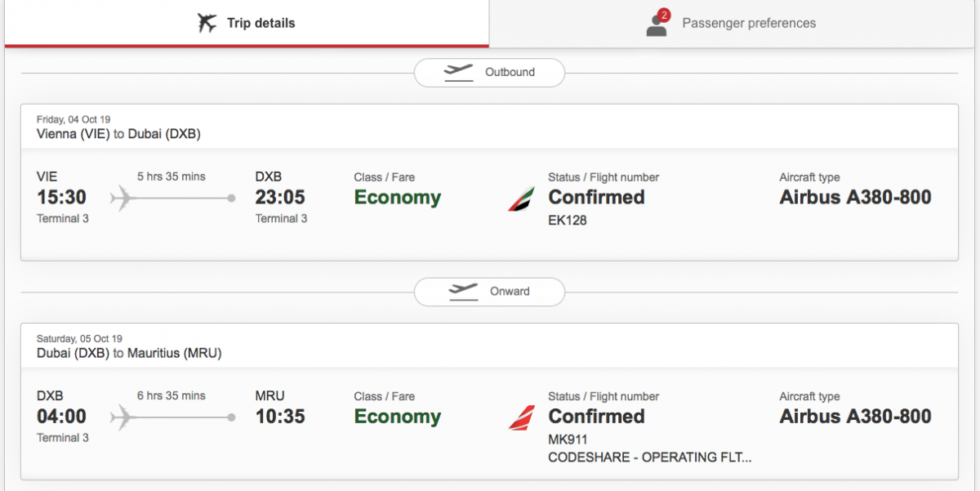Click the Onward takeoff plane icon

[x=463, y=292]
